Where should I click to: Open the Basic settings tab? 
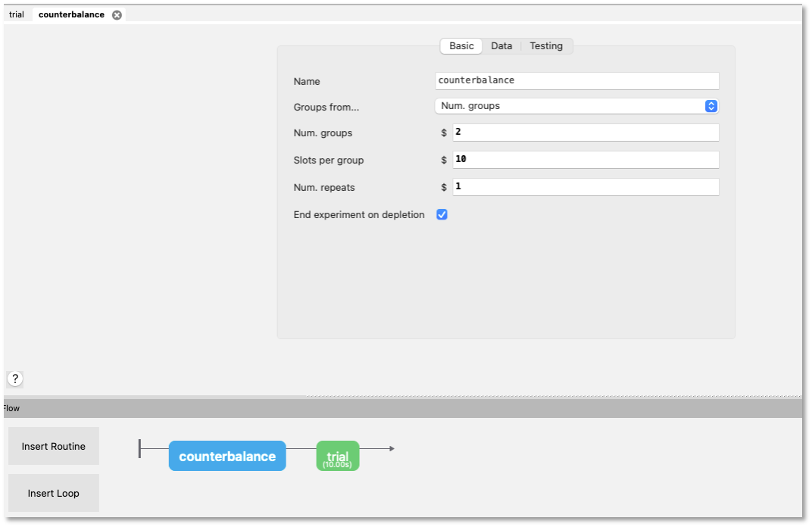[x=461, y=45]
